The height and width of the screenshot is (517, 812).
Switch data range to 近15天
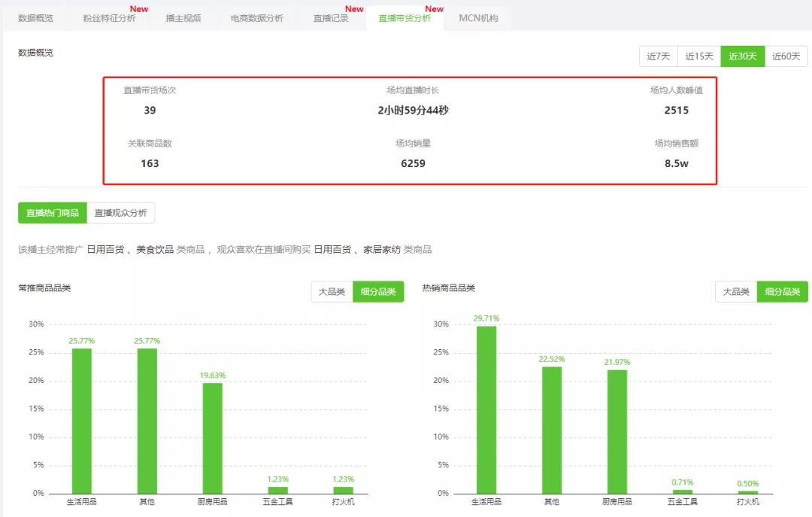(698, 56)
